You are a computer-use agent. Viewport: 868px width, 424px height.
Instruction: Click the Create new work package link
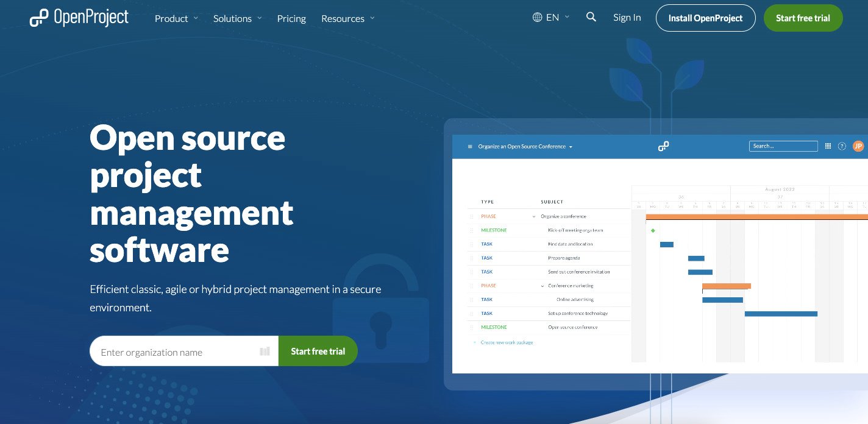pyautogui.click(x=507, y=342)
